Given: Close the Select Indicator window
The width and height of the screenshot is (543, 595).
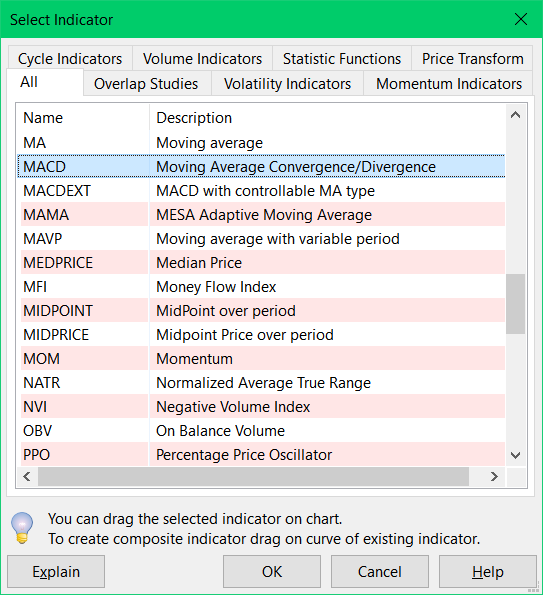Looking at the screenshot, I should point(521,19).
